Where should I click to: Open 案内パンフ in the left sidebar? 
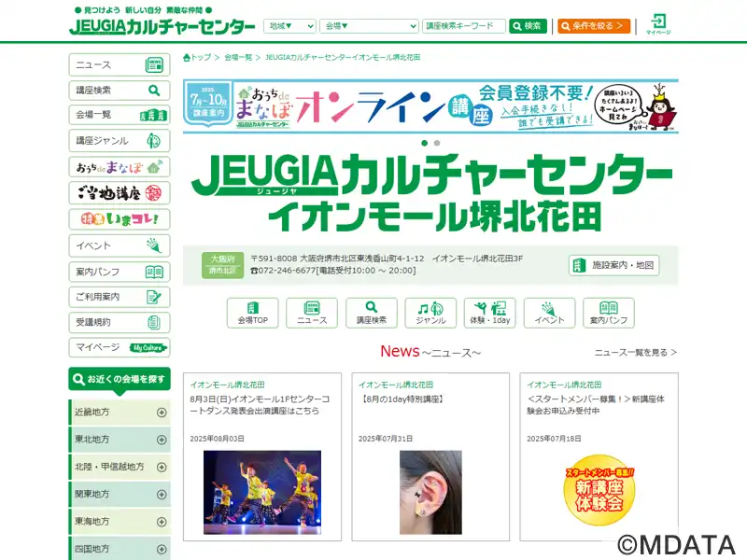(x=120, y=272)
